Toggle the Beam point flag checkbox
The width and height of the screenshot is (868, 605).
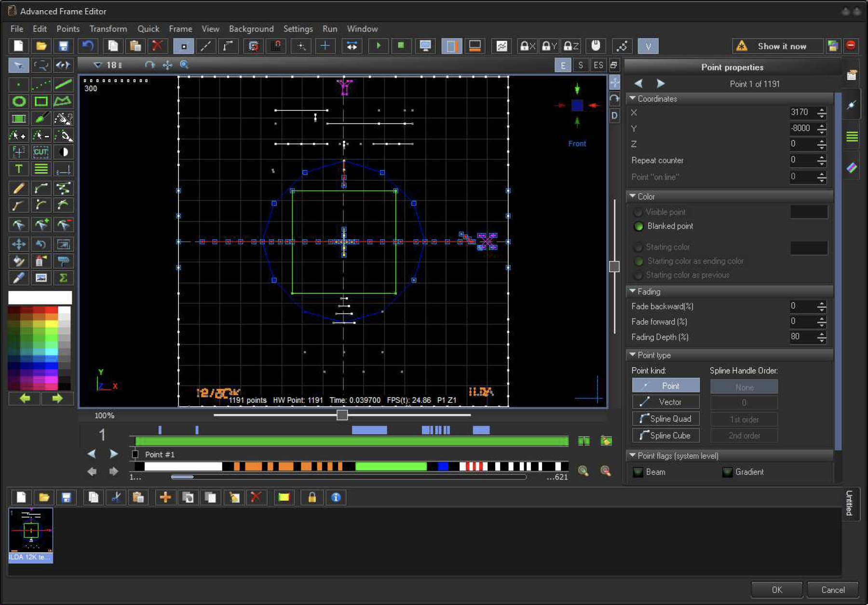pos(638,472)
